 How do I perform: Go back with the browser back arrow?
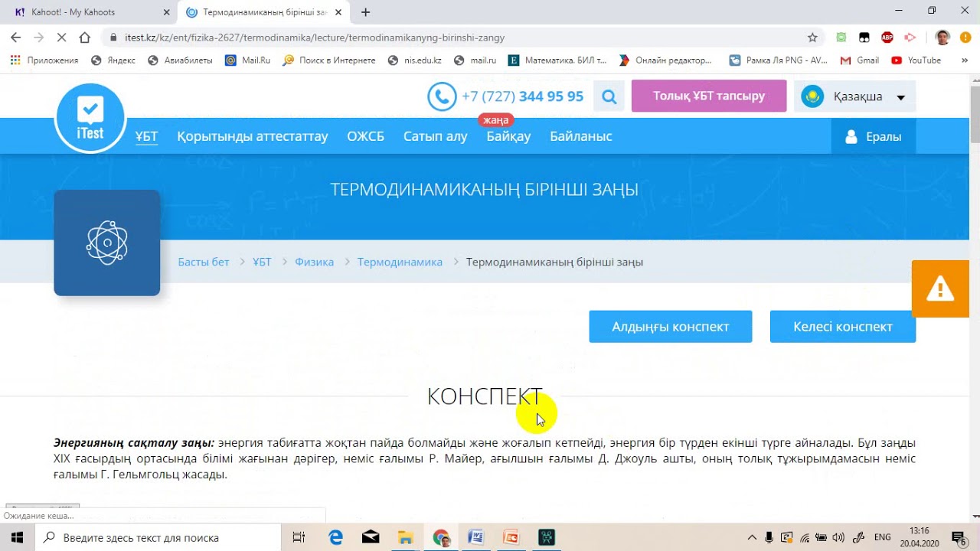16,37
